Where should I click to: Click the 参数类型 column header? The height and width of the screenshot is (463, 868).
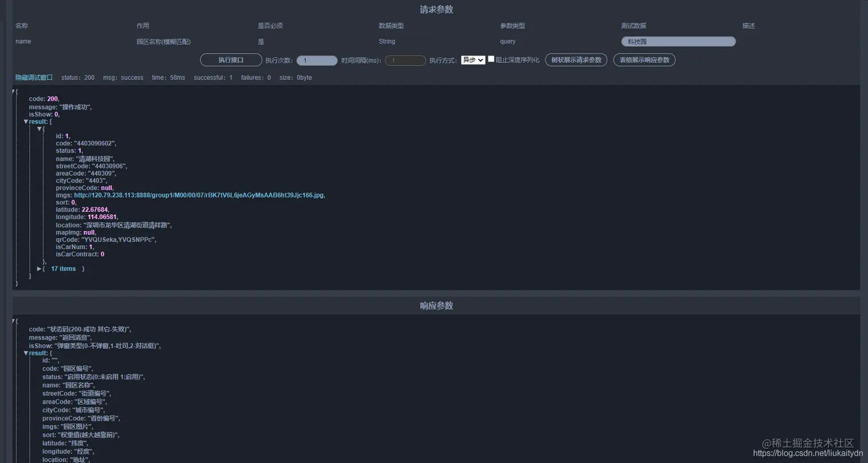(x=513, y=26)
